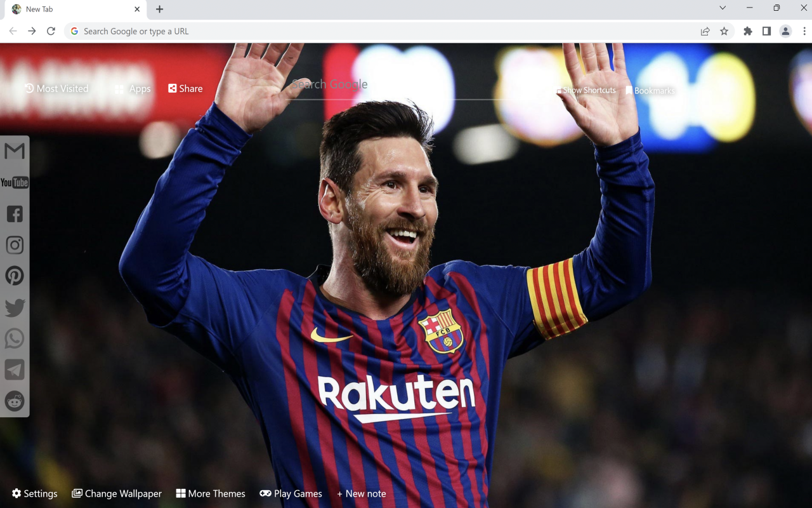The image size is (812, 508).
Task: Open Twitter from the sidebar
Action: tap(15, 307)
